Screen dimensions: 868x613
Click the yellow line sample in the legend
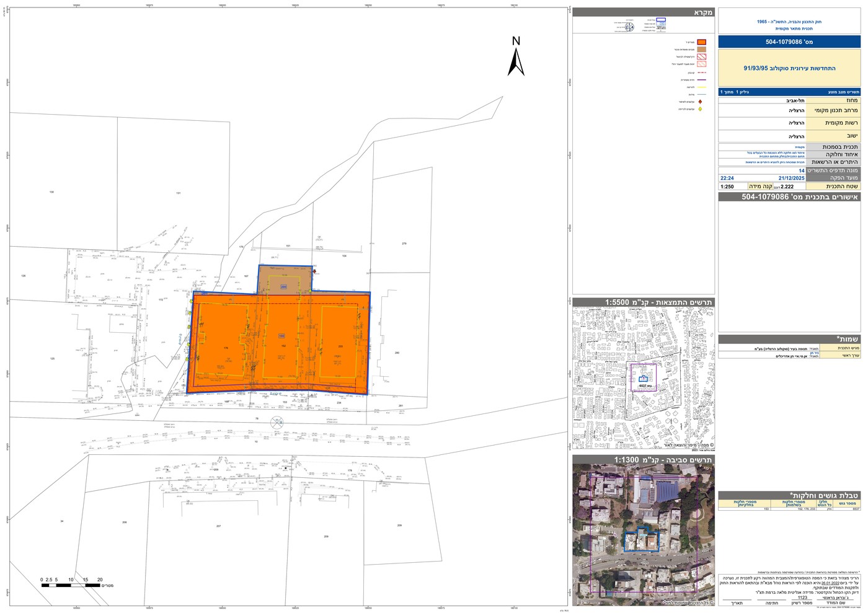click(701, 87)
